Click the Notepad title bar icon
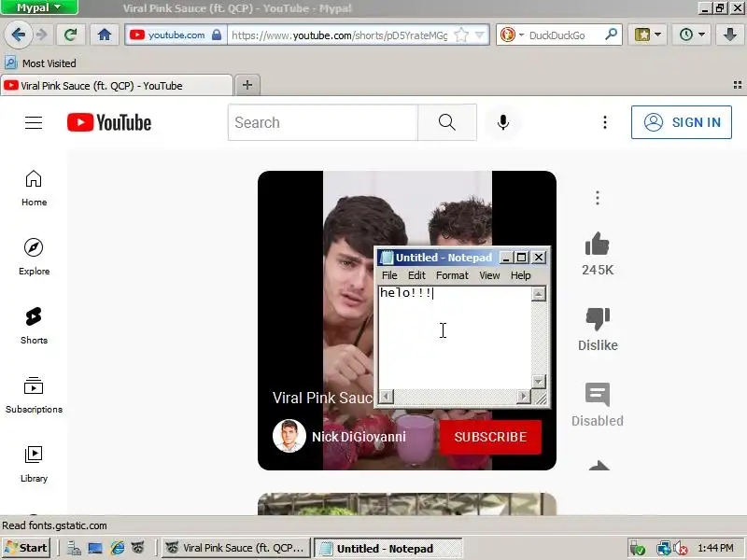This screenshot has width=747, height=560. (387, 258)
